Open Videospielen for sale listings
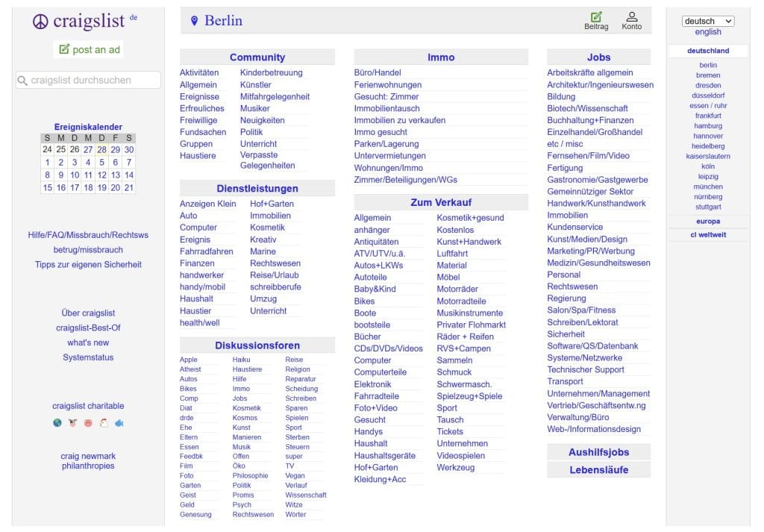The height and width of the screenshot is (532, 764). [x=461, y=456]
